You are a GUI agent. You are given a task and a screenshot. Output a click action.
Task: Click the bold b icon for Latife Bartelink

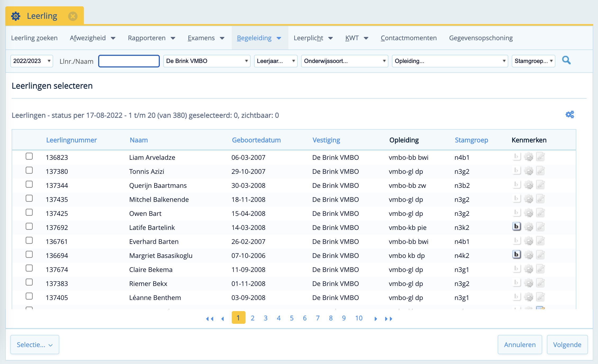pyautogui.click(x=516, y=227)
